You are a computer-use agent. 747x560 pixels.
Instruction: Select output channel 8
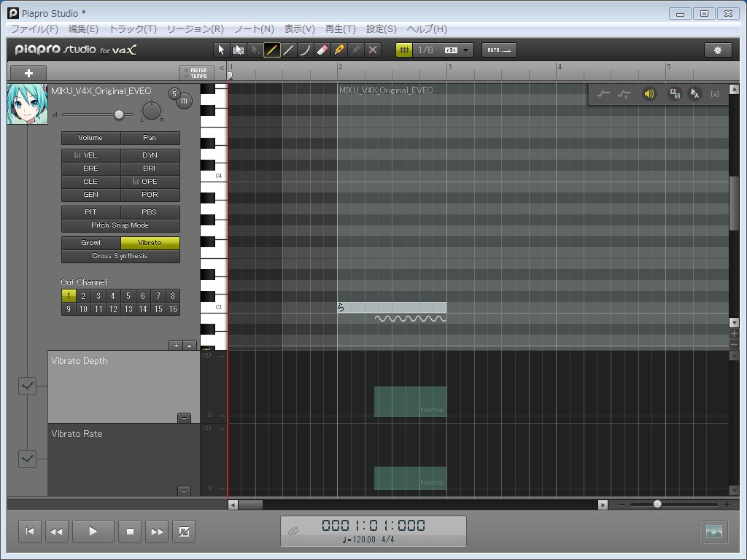(x=173, y=296)
